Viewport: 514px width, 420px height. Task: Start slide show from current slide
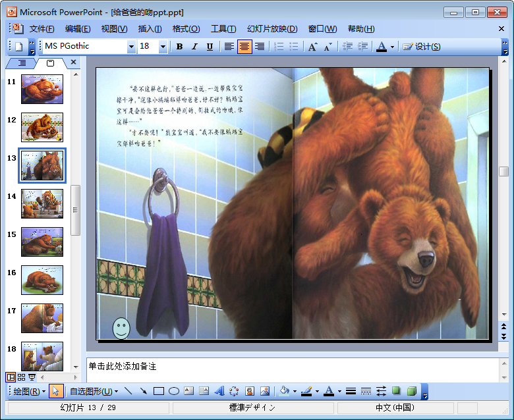pyautogui.click(x=32, y=377)
